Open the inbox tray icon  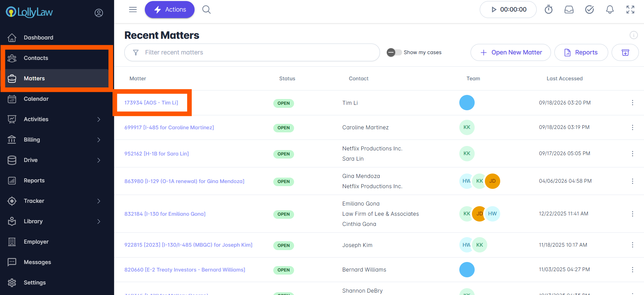(569, 10)
